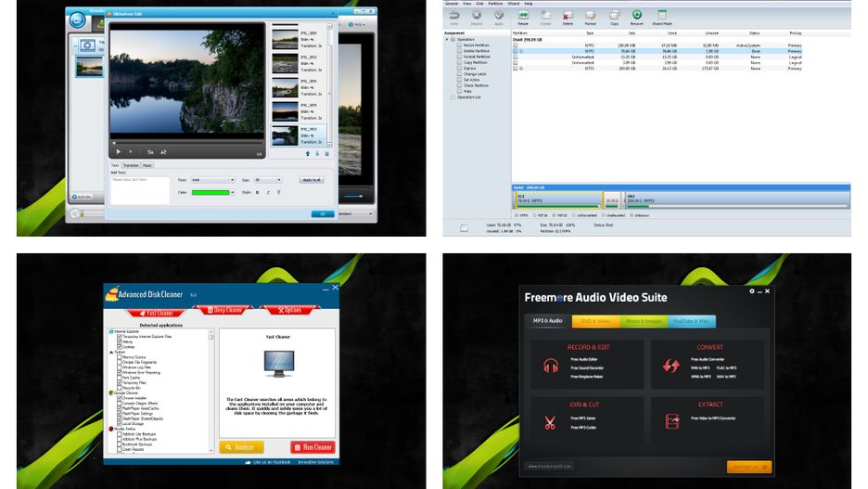Tick checkbox on the D: partition row
Image resolution: width=868 pixels, height=489 pixels.
516,68
